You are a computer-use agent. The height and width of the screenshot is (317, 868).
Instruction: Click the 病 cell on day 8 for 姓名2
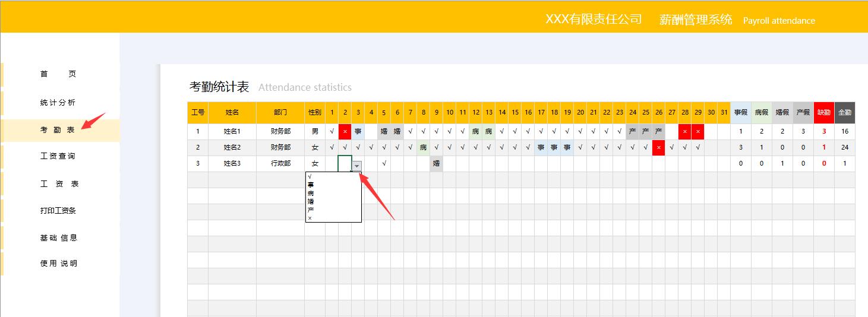click(x=424, y=147)
